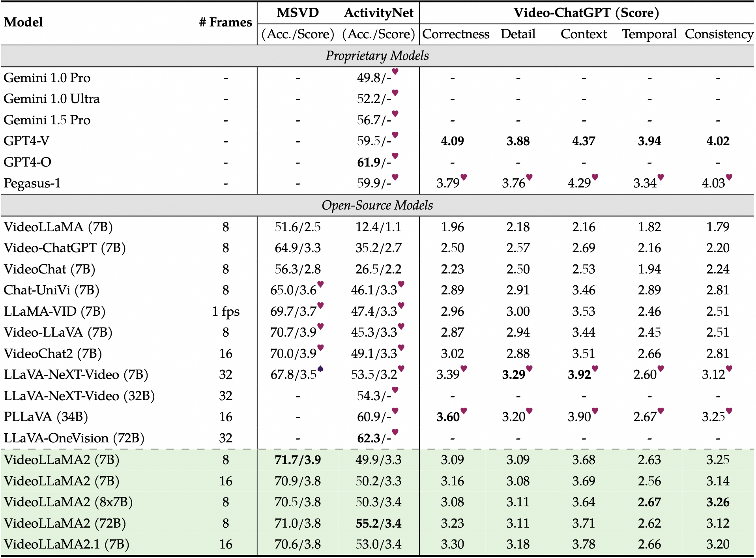Select the VideoLLaMA2.1 (7B) row name
This screenshot has height=558, width=756.
click(67, 544)
